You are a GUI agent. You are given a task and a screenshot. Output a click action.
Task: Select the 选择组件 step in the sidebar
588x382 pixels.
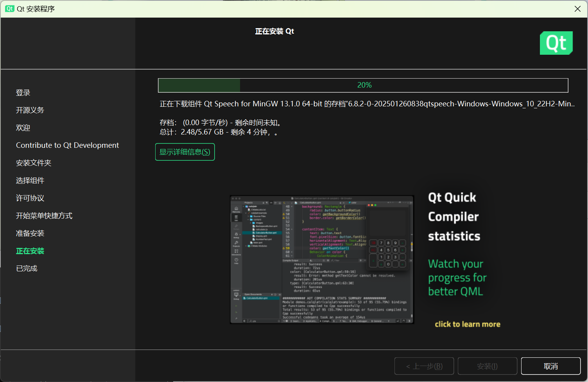coord(30,180)
